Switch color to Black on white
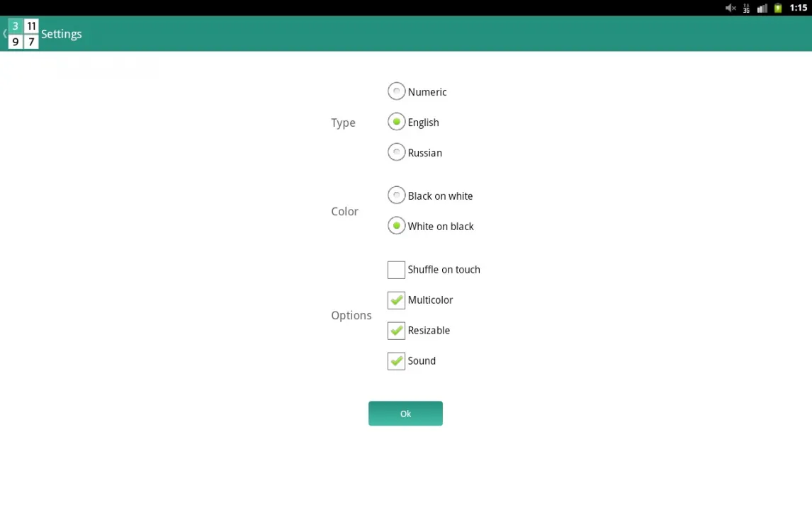812x507 pixels. pyautogui.click(x=396, y=196)
